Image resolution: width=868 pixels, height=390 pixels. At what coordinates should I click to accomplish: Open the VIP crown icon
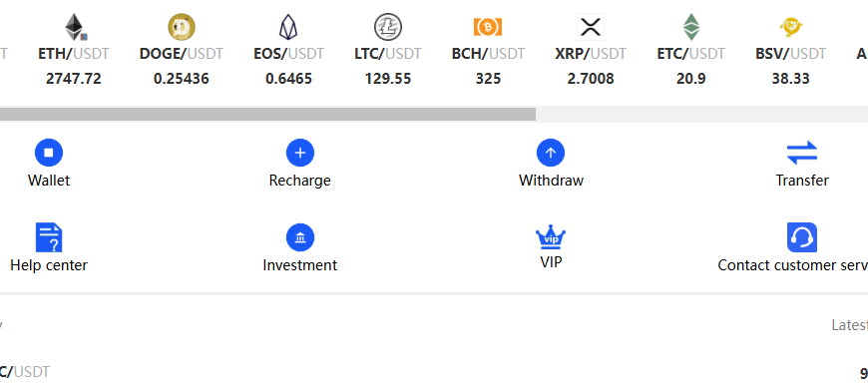pos(551,237)
